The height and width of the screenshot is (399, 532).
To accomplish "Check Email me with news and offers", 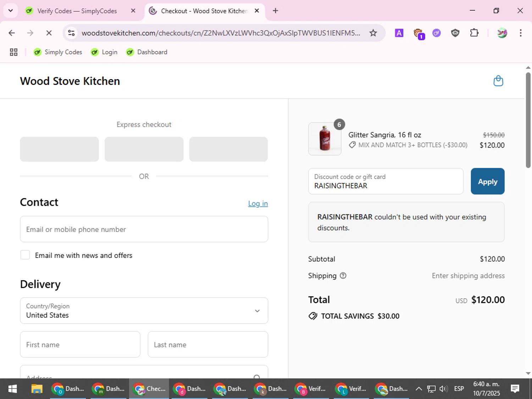I will 25,255.
